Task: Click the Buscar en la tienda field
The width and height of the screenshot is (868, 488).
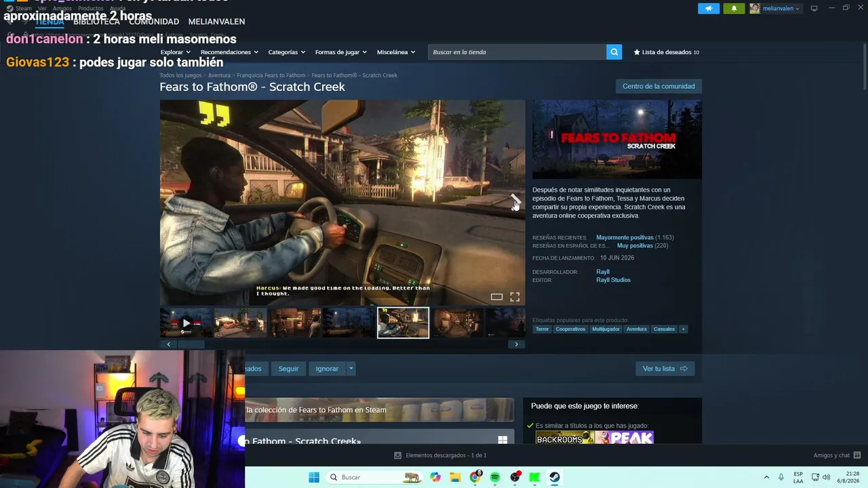Action: click(517, 52)
